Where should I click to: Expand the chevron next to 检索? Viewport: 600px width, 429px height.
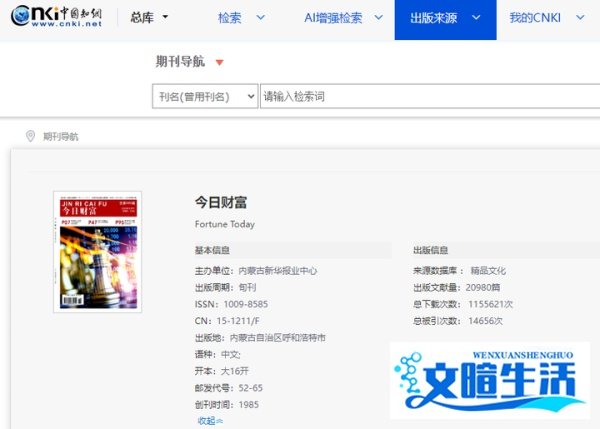pyautogui.click(x=261, y=17)
